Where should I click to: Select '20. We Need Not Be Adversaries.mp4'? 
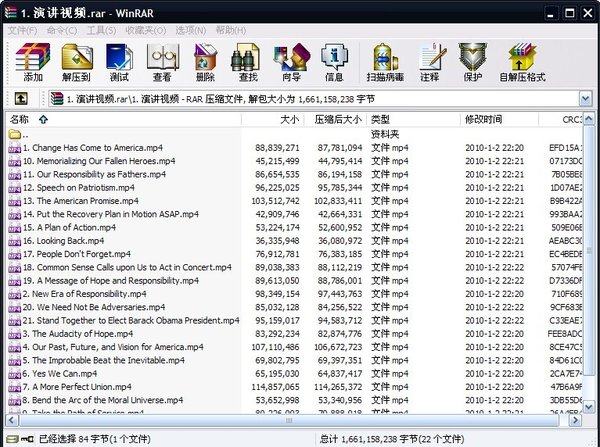point(94,307)
